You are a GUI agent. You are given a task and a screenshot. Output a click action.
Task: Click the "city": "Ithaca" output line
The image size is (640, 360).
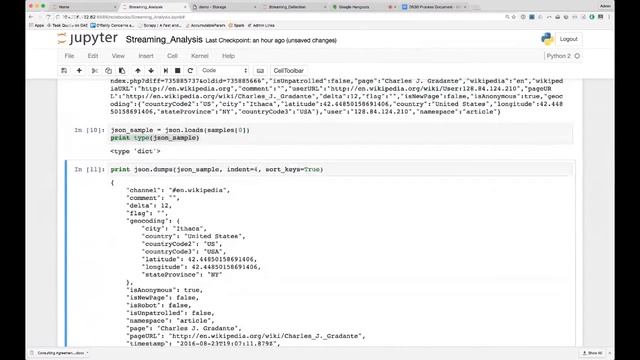tap(174, 229)
